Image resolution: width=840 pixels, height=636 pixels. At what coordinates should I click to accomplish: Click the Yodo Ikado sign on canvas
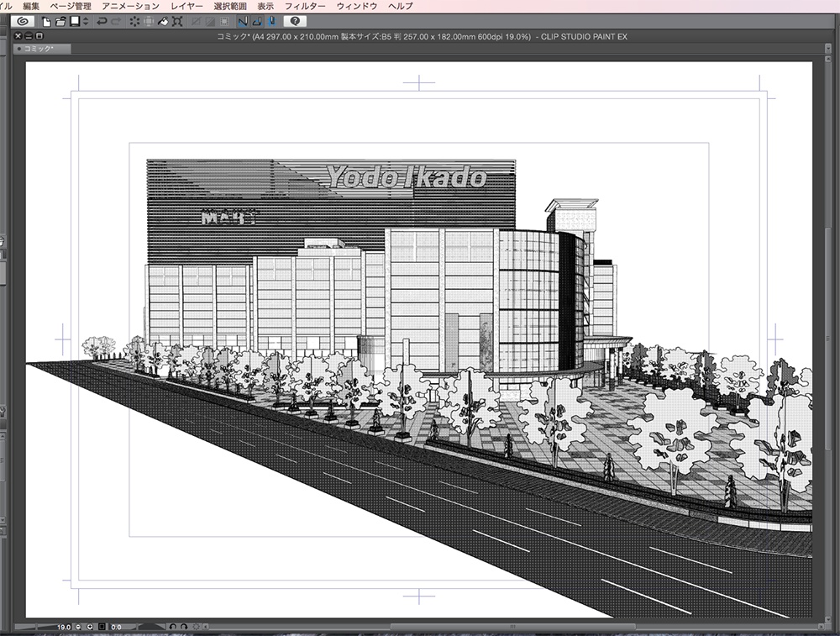407,176
